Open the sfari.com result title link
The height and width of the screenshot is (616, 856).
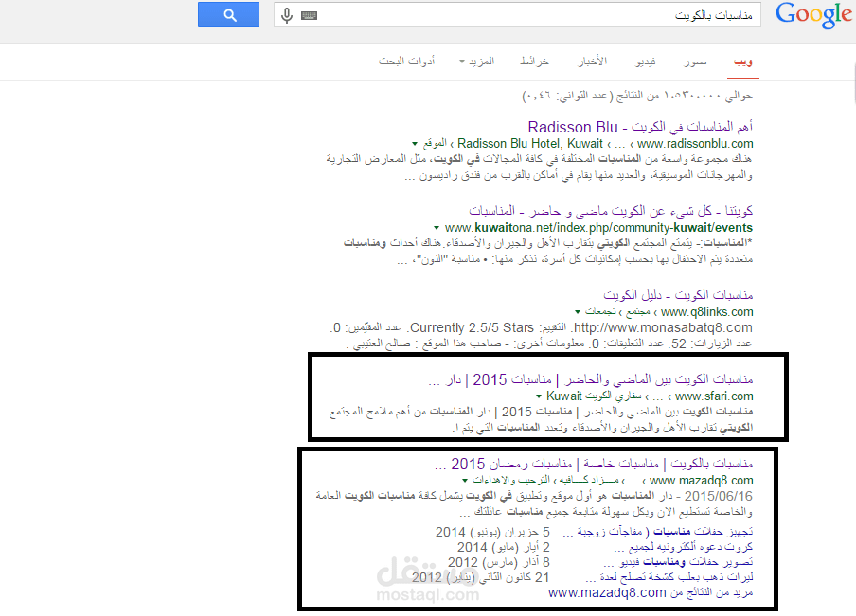(x=590, y=379)
